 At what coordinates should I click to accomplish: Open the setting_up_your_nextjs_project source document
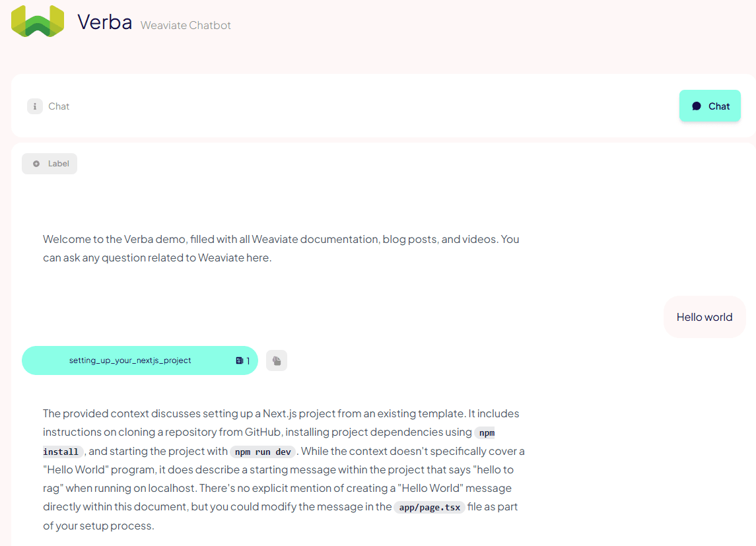click(x=130, y=360)
